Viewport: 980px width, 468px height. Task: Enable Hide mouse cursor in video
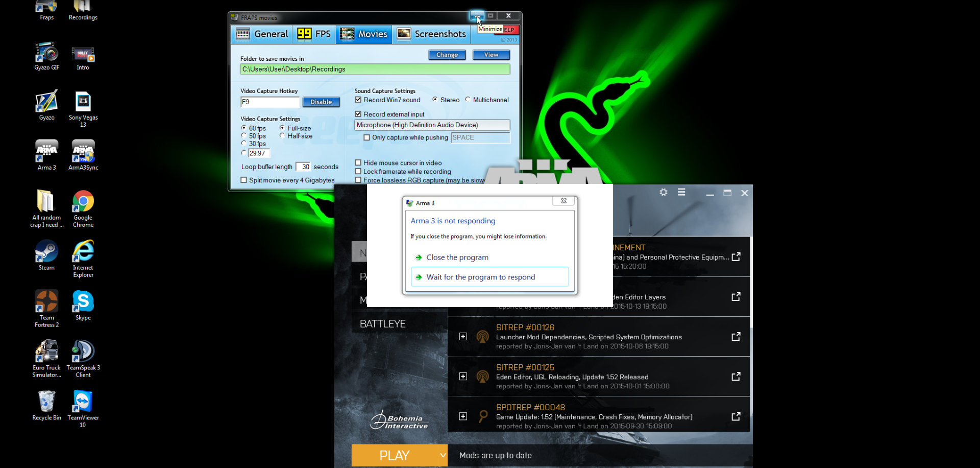[x=358, y=163]
